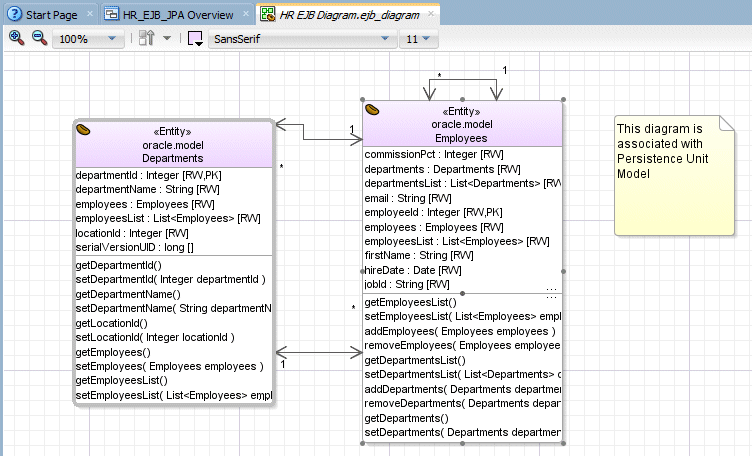The width and height of the screenshot is (752, 456).
Task: Close the HR_EJB_JPA Overview tab
Action: tap(246, 14)
